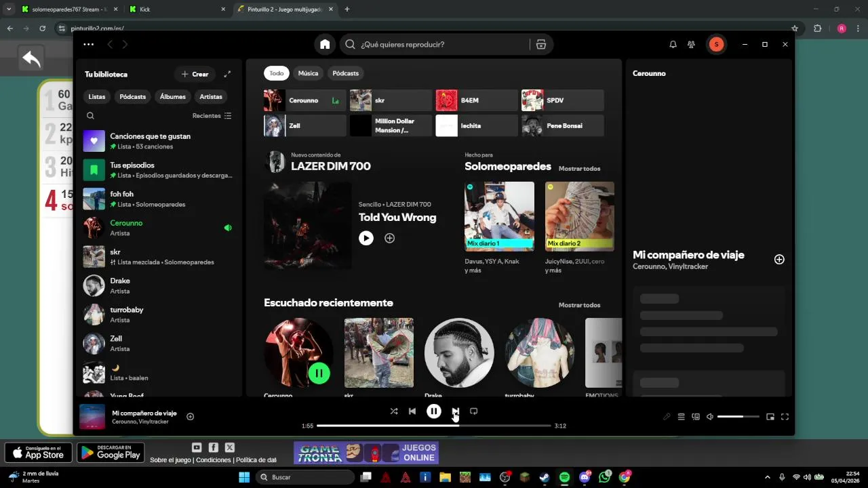The height and width of the screenshot is (488, 868).
Task: Toggle the Artistas library filter
Action: click(211, 97)
